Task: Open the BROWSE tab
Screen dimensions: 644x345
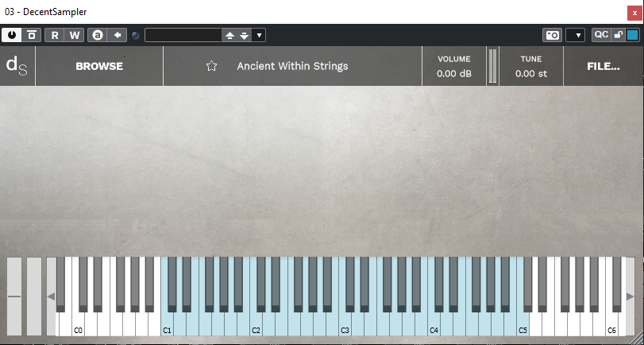Action: coord(99,66)
